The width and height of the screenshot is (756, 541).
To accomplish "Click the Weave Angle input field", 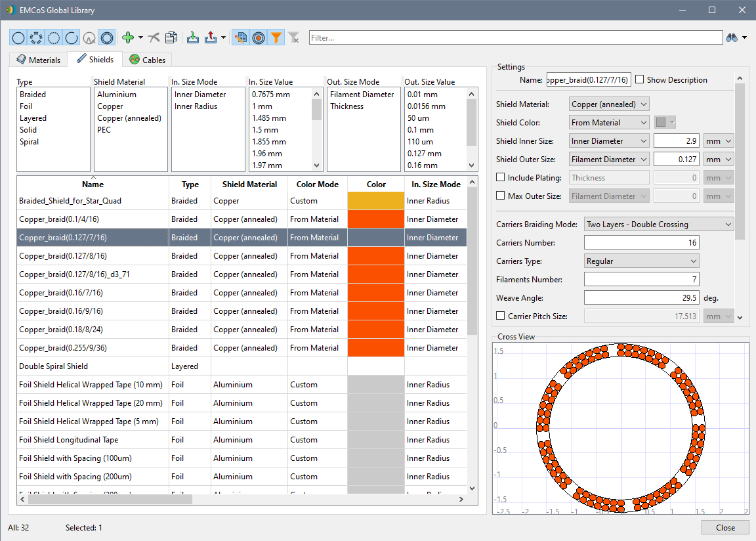I will 641,298.
